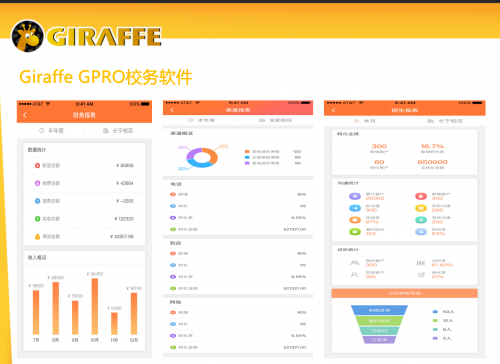This screenshot has height=364, width=500.
Task: Click the Giraffe mascot logo icon
Action: pos(28,36)
